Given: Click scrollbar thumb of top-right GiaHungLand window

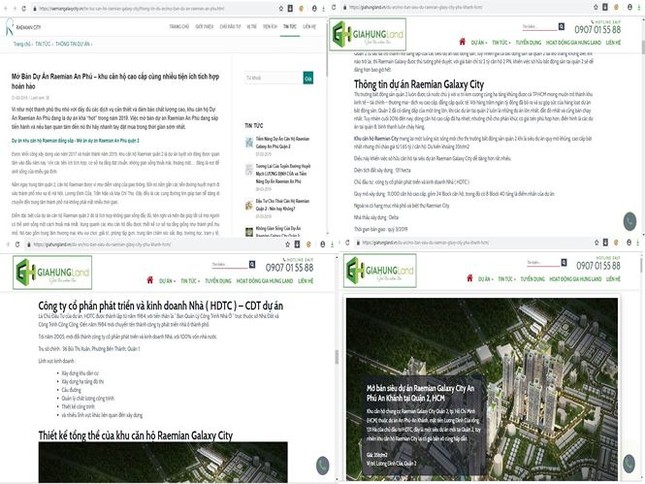Looking at the screenshot, I should 643,46.
